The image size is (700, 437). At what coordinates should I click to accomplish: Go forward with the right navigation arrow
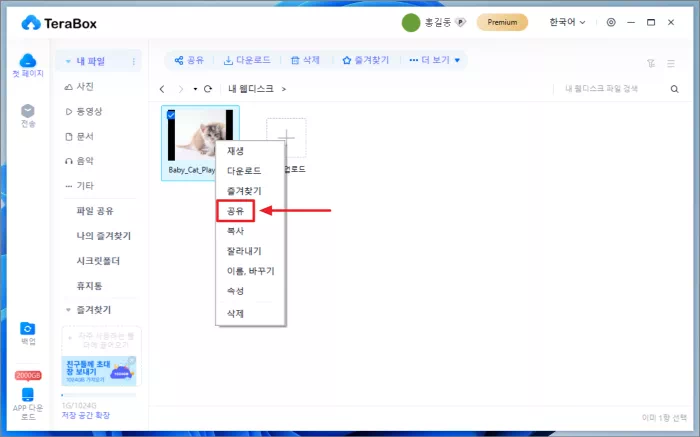pos(181,89)
